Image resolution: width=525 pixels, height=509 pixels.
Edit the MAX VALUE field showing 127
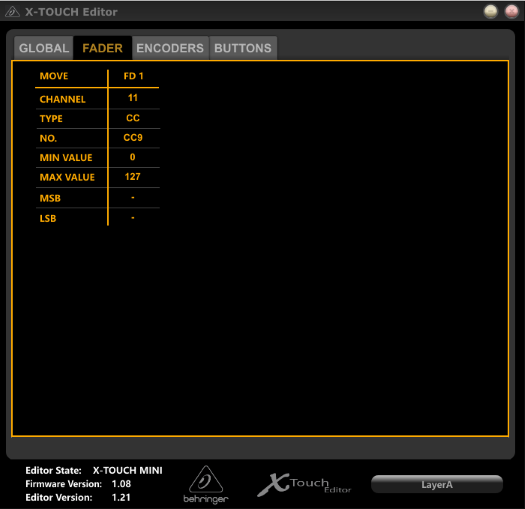(x=133, y=177)
